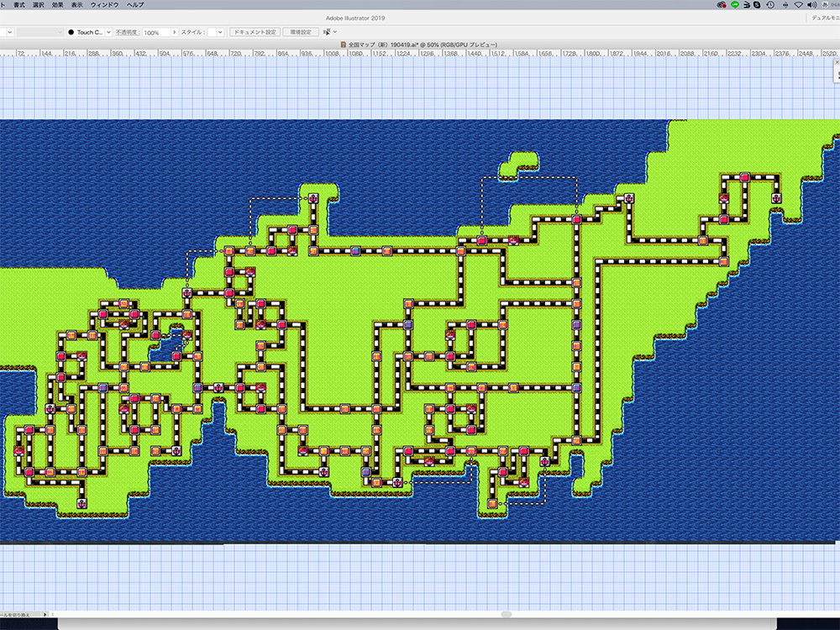
Task: Click the black brush color dot
Action: (x=71, y=32)
